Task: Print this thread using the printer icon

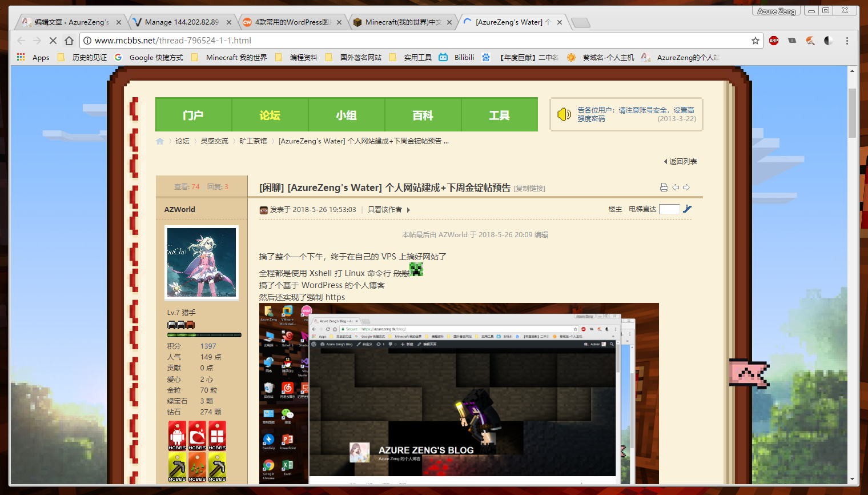Action: 664,187
